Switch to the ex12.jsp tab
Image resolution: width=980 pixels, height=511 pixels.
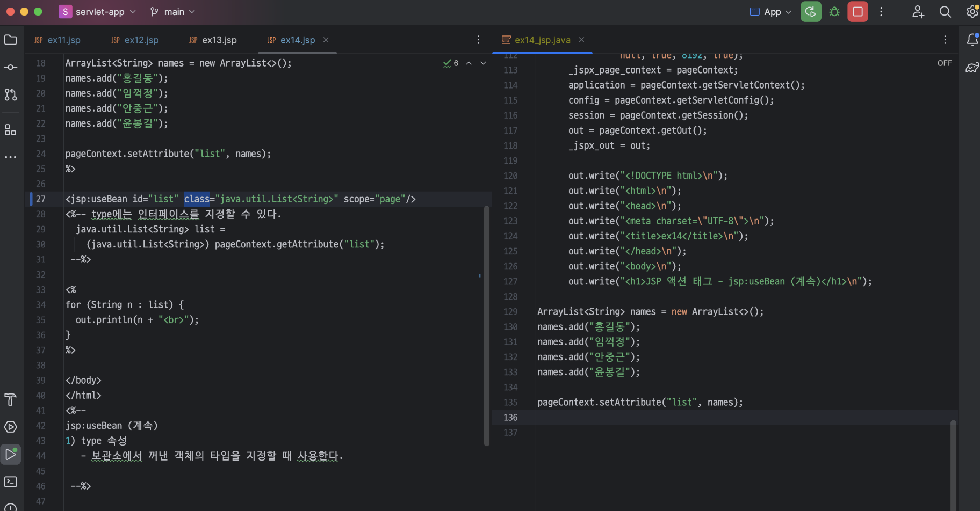coord(135,40)
